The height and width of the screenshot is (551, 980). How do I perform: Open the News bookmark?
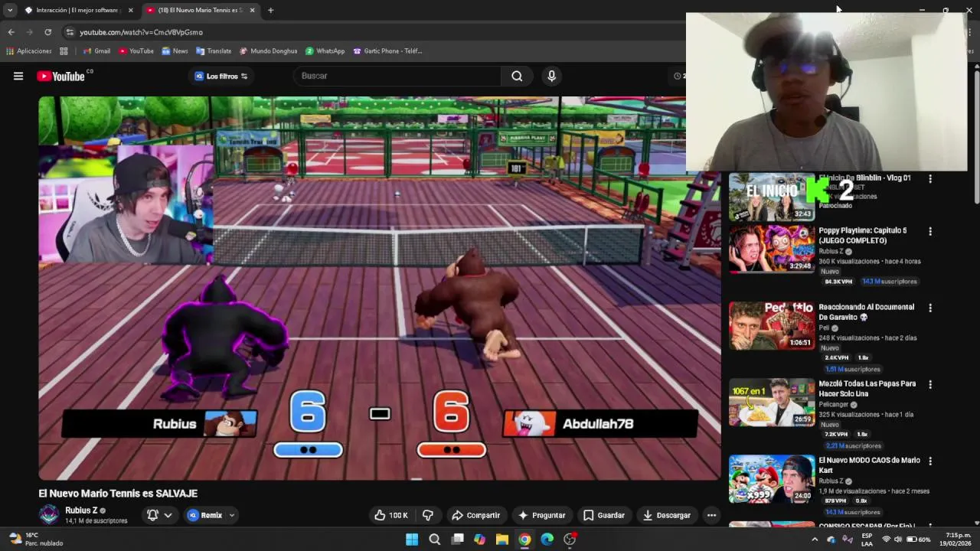pos(175,51)
